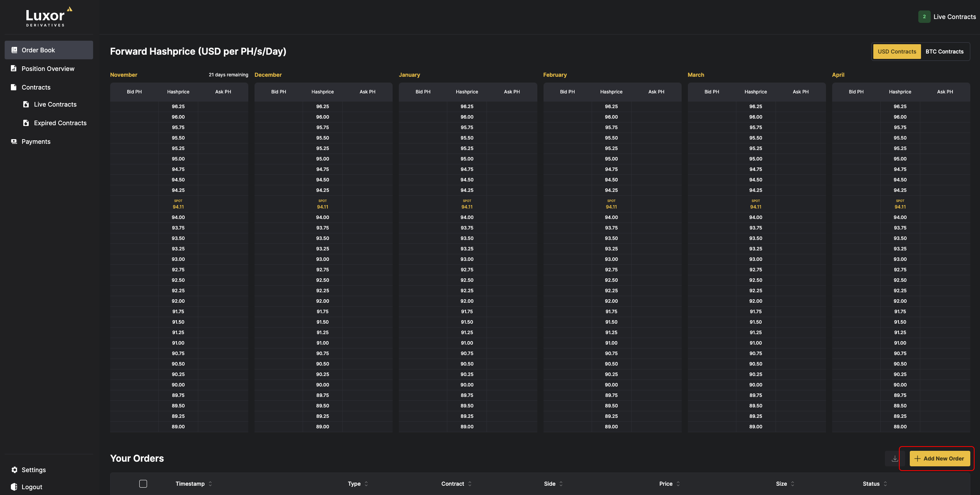
Task: Click the Add New Order button
Action: [938, 459]
